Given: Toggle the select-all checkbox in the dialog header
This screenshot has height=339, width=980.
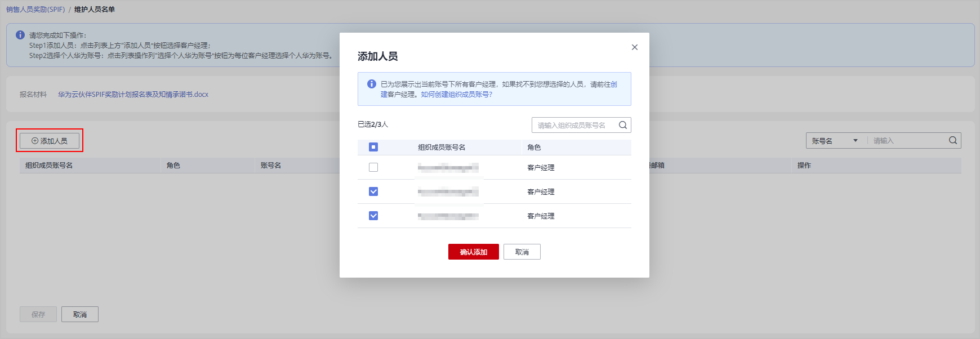Looking at the screenshot, I should coord(373,147).
